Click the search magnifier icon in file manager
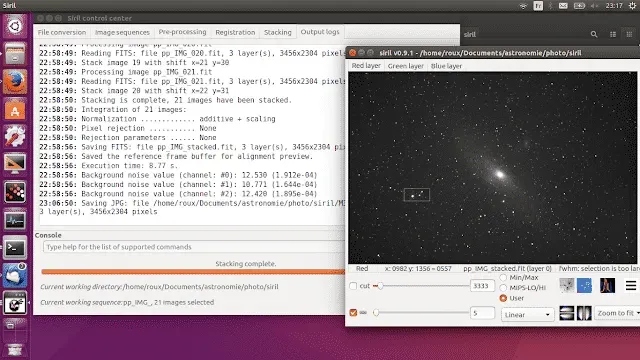Viewport: 640px width, 360px height. click(594, 35)
